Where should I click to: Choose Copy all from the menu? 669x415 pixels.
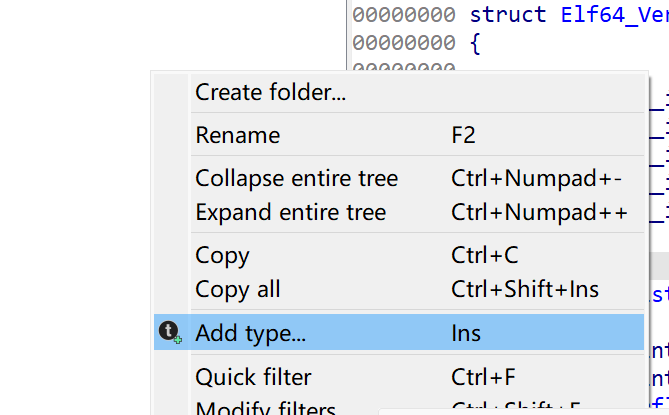coord(238,290)
